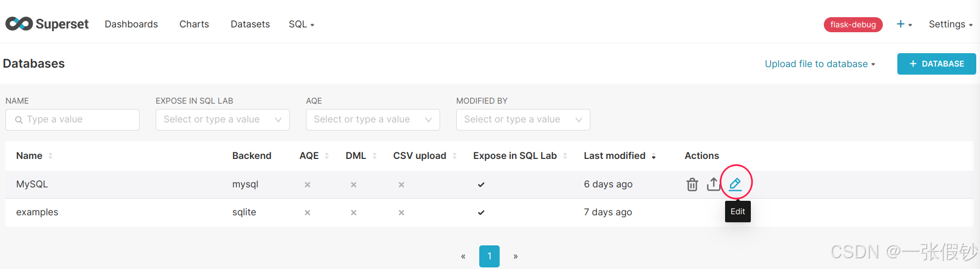
Task: Click the Superset logo
Action: click(x=47, y=24)
